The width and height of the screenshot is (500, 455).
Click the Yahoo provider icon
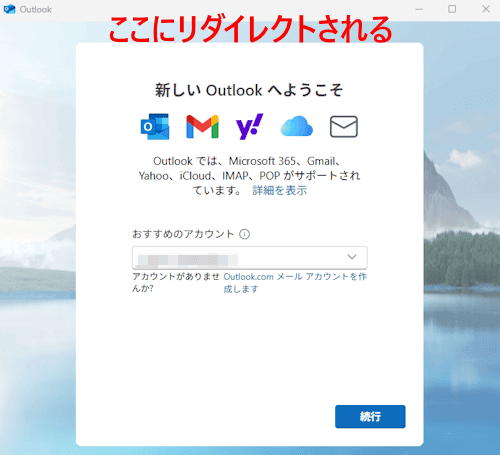[x=249, y=127]
